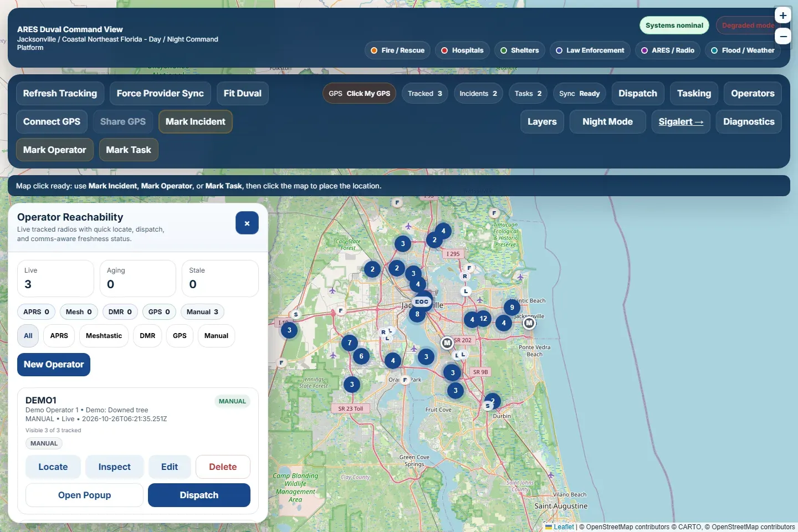
Task: Filter operators by Meshtastic
Action: click(x=104, y=336)
